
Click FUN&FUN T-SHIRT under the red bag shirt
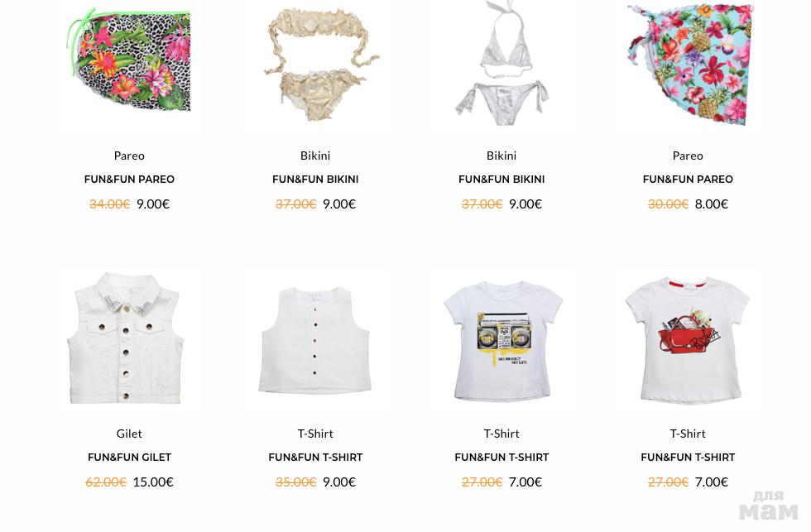(x=688, y=458)
